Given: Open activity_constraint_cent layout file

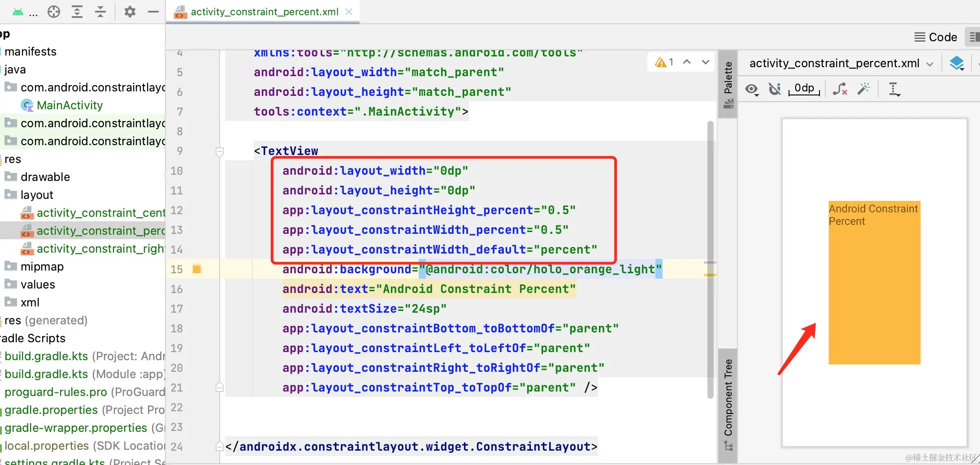Looking at the screenshot, I should pos(101,213).
